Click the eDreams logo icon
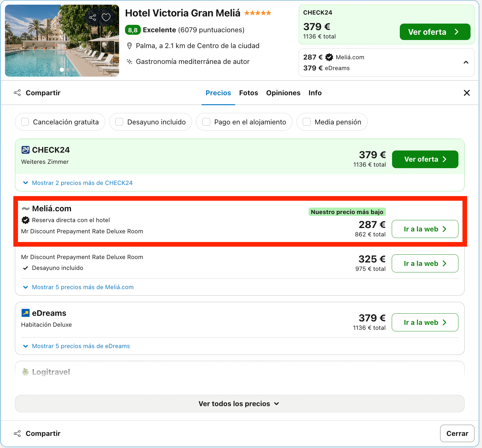482x448 pixels. click(x=25, y=313)
